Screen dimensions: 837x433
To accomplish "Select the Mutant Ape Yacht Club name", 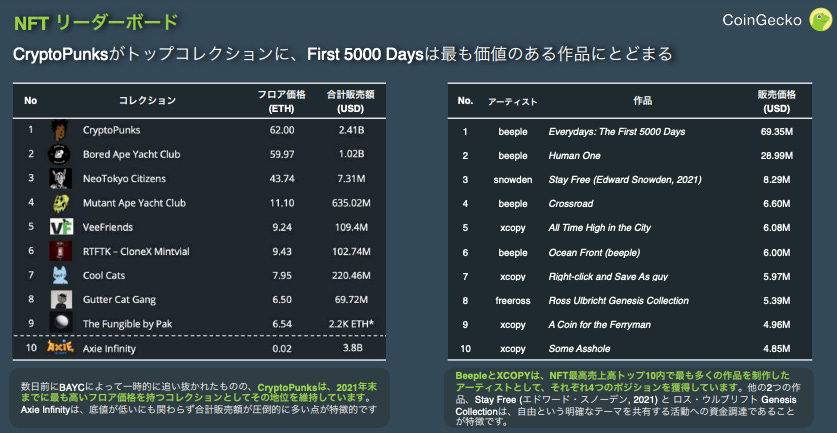I will pyautogui.click(x=134, y=203).
